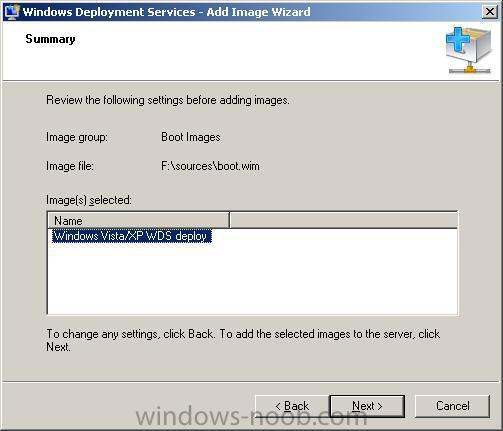Click the WDS title bar icon
This screenshot has width=503, height=431.
point(12,12)
